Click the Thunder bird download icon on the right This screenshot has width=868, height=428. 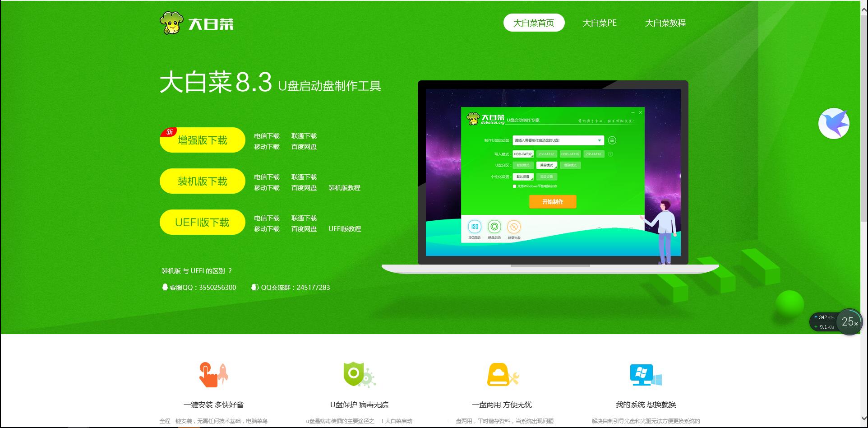click(833, 123)
